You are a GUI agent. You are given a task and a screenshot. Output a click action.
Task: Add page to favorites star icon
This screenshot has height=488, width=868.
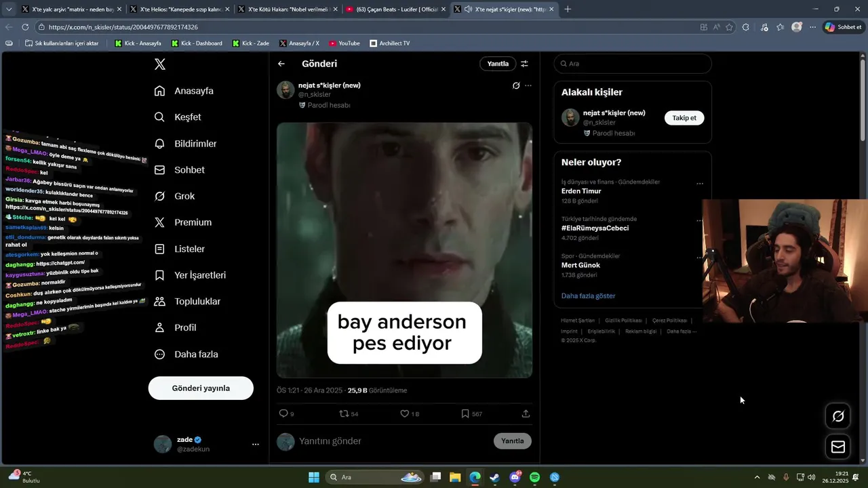730,27
